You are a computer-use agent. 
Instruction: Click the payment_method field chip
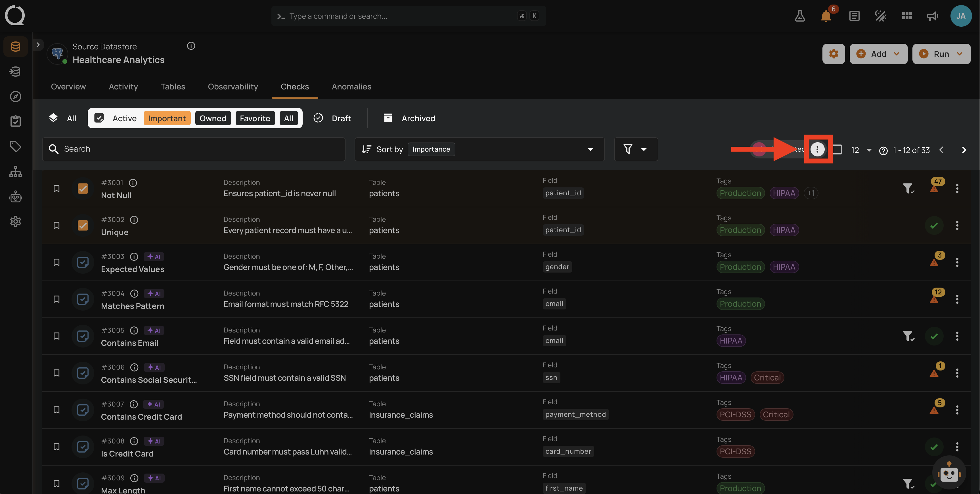coord(575,415)
